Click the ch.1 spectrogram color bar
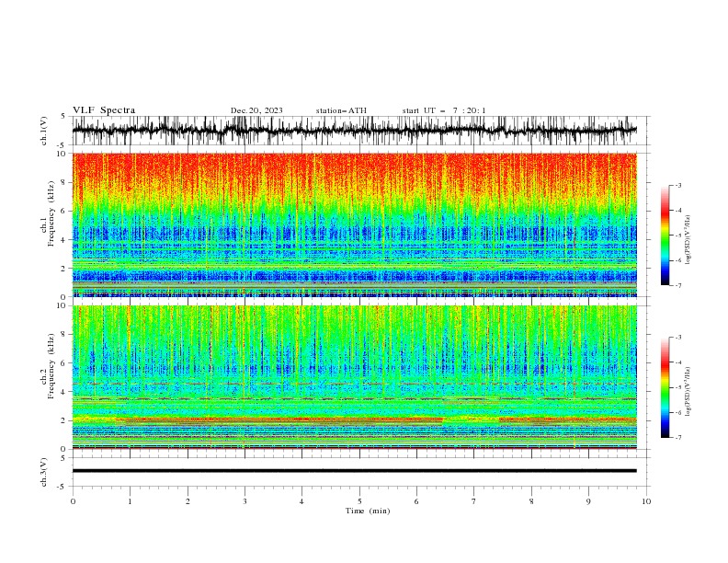Image resolution: width=728 pixels, height=563 pixels. 665,236
